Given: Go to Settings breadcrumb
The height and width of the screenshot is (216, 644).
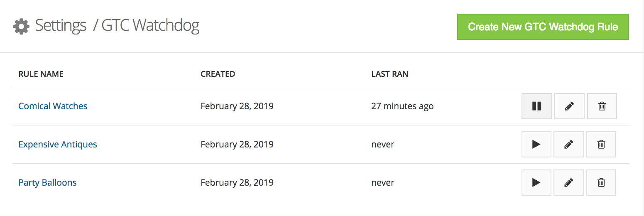Looking at the screenshot, I should point(61,26).
